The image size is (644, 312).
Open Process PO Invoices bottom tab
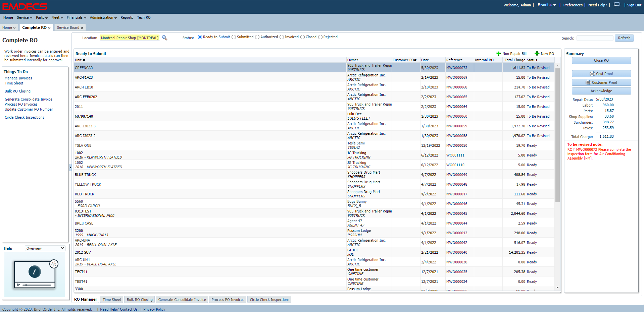pyautogui.click(x=228, y=300)
